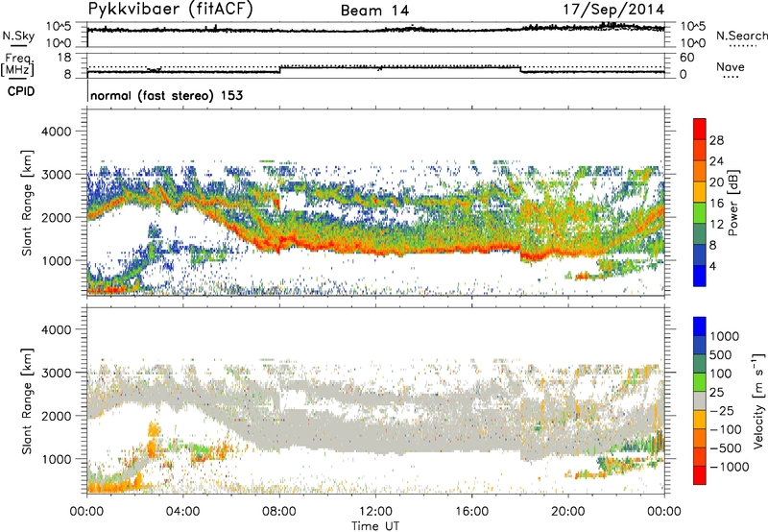Click the -1000 tick on velocity colorbar
768x532 pixels.
(x=729, y=467)
